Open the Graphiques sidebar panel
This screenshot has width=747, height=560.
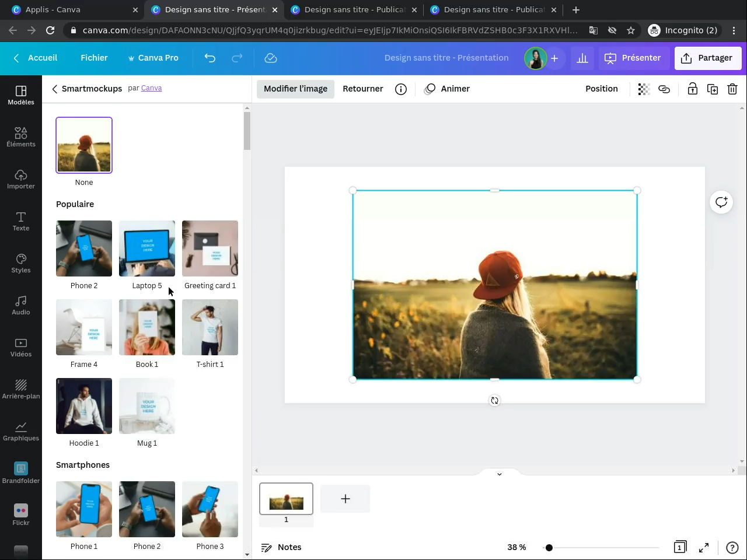pyautogui.click(x=21, y=431)
